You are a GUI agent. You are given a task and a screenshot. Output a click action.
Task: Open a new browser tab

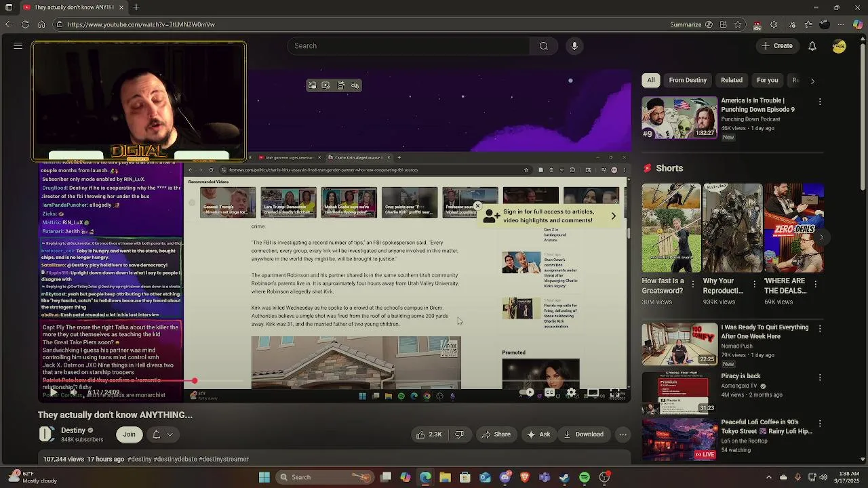136,7
